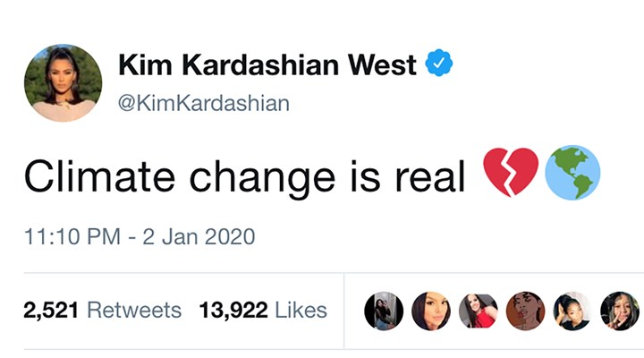Open Kim Kardashian West display name
This screenshot has width=644, height=358.
click(x=267, y=65)
